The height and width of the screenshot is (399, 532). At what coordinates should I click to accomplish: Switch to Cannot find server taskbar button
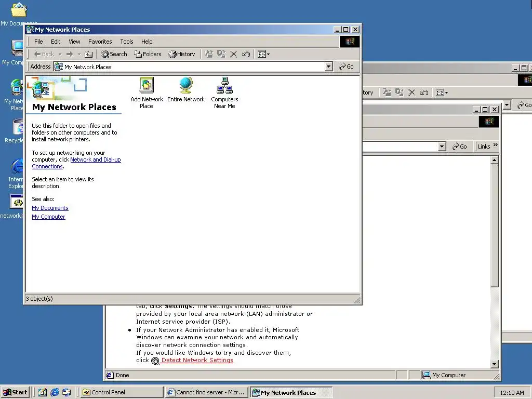coord(207,392)
